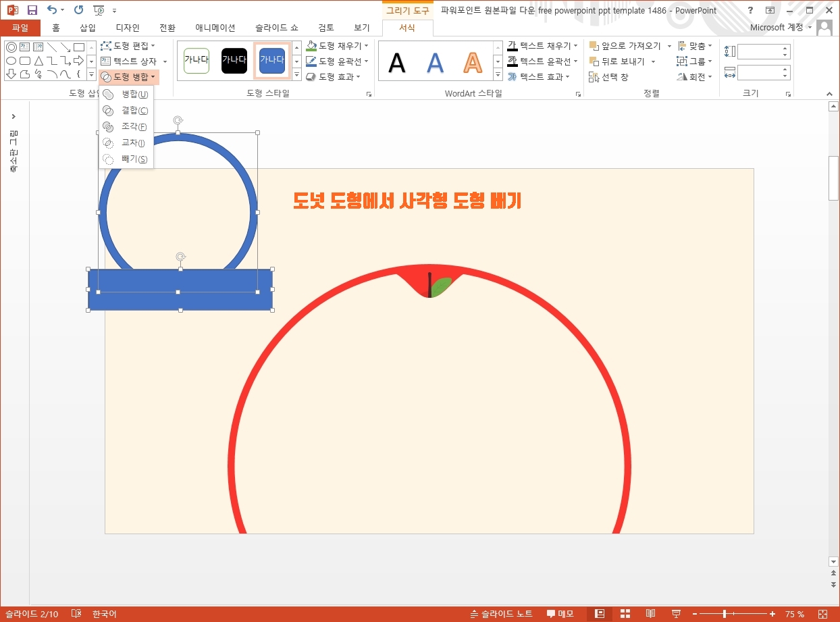Click the shape height input field
This screenshot has width=840, height=622.
760,51
